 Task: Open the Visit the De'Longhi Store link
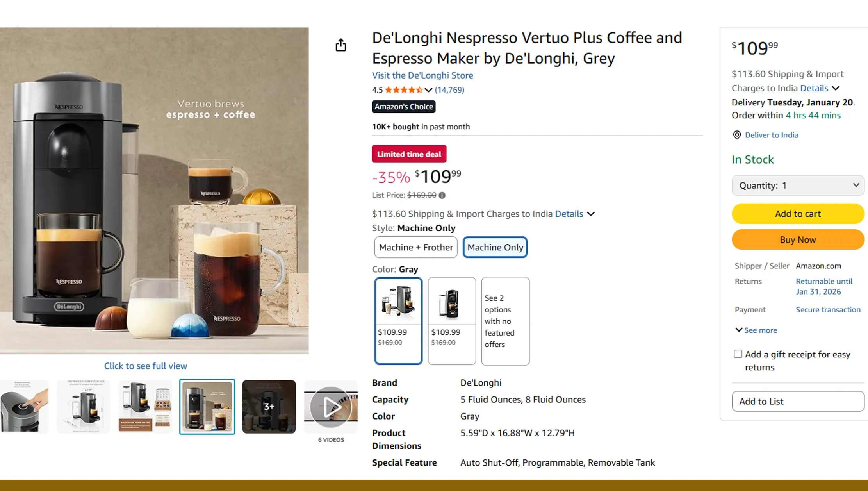(422, 75)
